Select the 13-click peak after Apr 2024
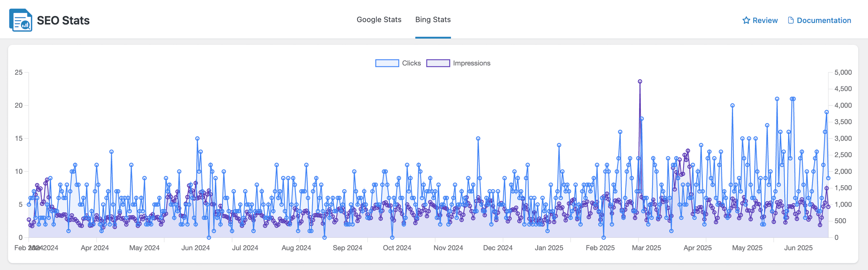 (x=111, y=151)
